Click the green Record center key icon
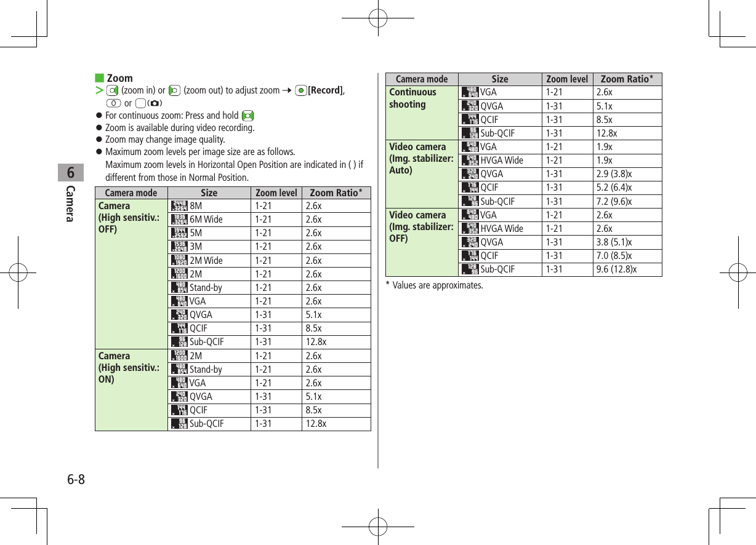Image resolution: width=756 pixels, height=545 pixels. 300,90
